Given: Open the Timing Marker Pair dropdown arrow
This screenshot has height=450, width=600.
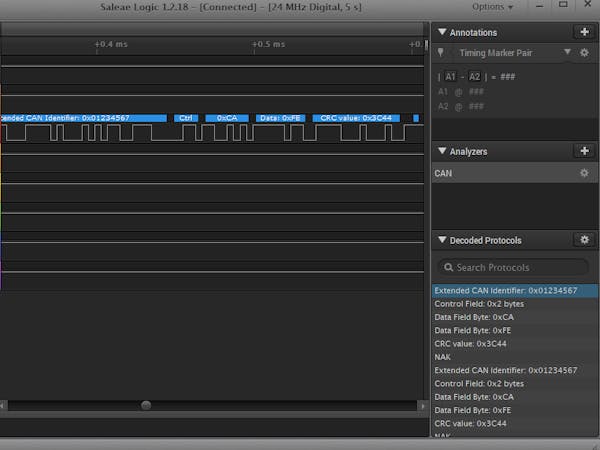Looking at the screenshot, I should coord(567,52).
